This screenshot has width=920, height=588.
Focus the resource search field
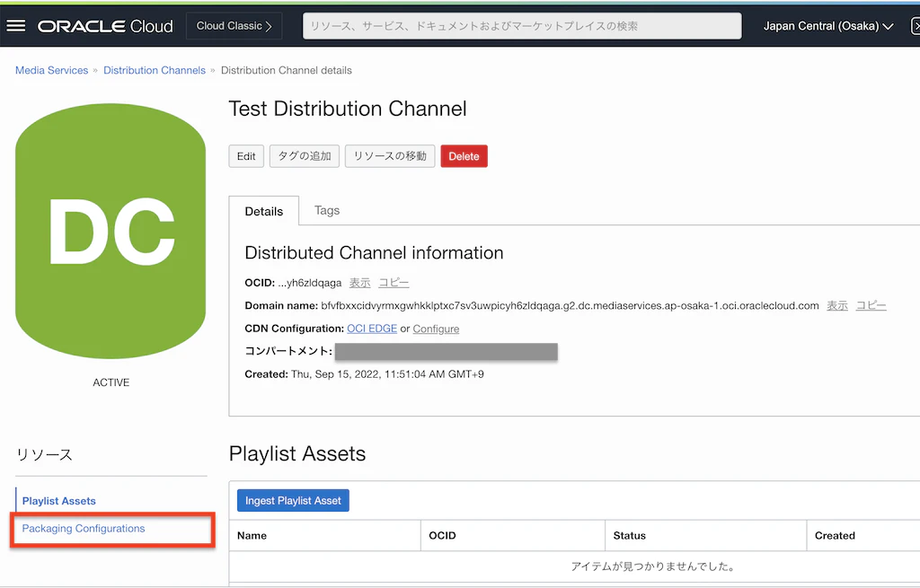click(x=522, y=26)
